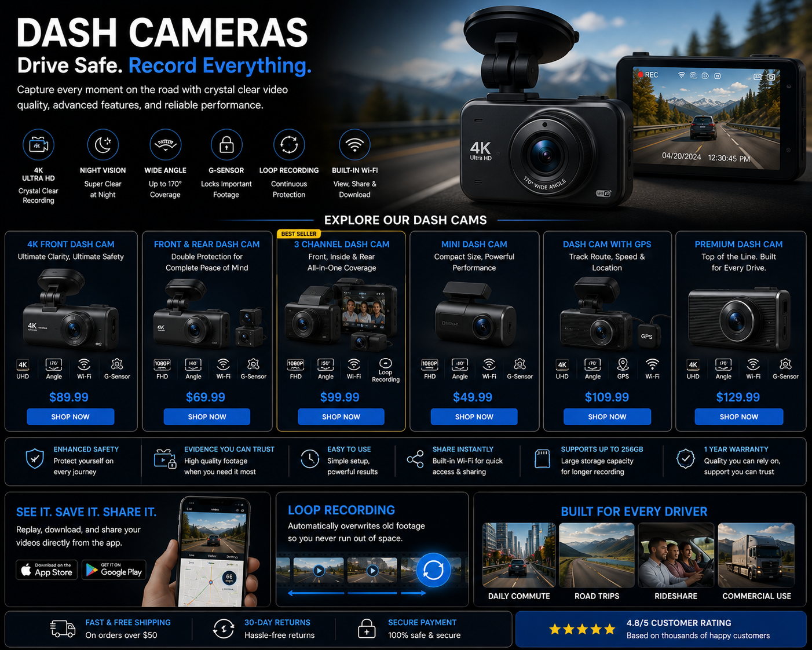This screenshot has width=812, height=650.
Task: Click Loop Recording icon on 3 Channel card
Action: click(386, 363)
